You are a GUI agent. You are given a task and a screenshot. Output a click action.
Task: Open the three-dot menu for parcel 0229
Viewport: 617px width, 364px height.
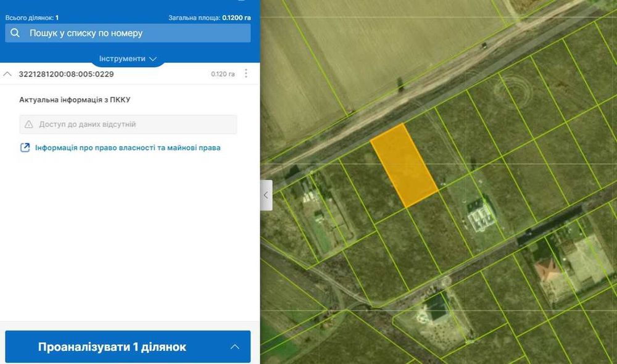point(246,73)
